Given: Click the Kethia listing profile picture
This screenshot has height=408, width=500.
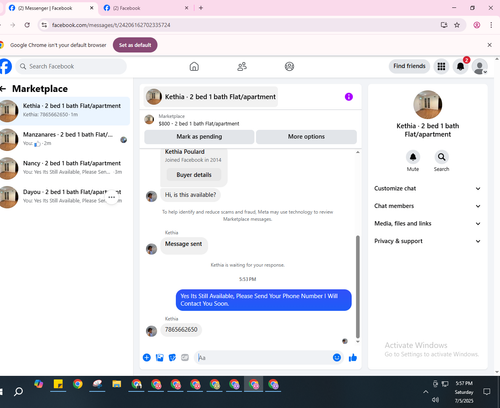Looking at the screenshot, I should tap(428, 104).
